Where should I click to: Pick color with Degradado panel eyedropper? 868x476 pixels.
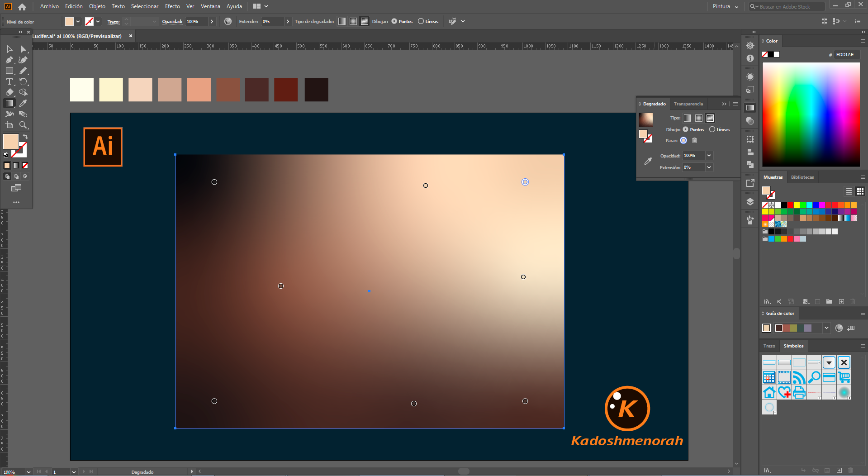click(648, 161)
